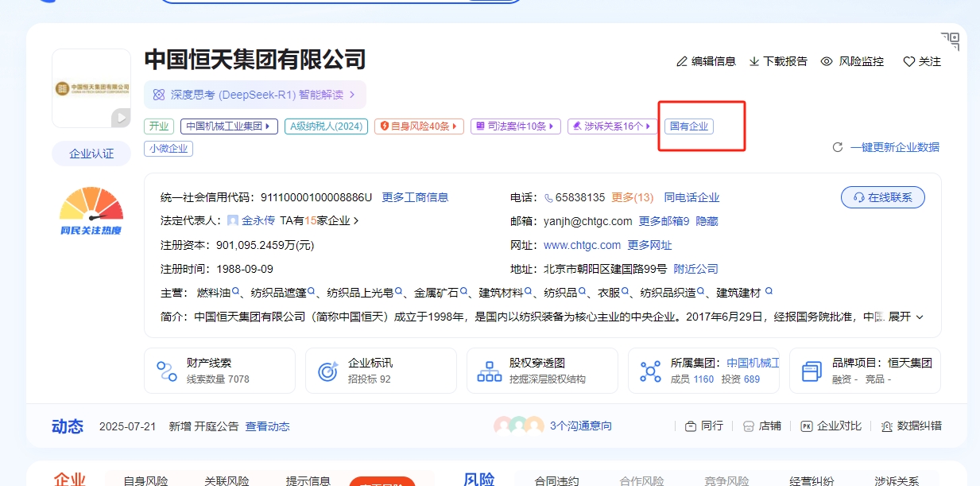
Task: Click the search icon after 纺织品遮篷
Action: point(312,292)
